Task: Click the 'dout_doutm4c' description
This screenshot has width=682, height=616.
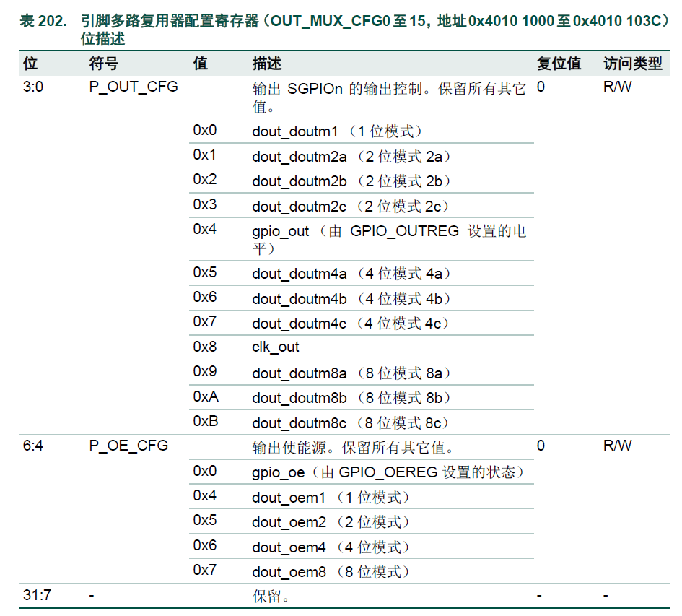Action: (x=351, y=324)
